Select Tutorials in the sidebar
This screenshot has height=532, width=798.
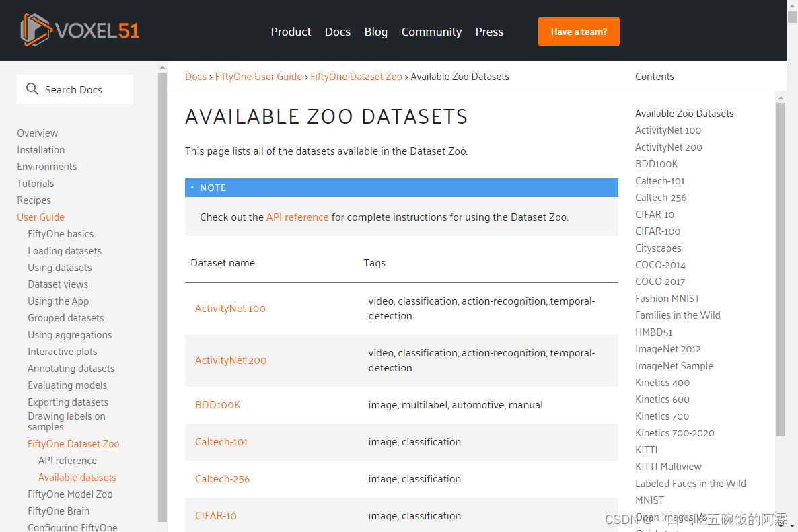[x=35, y=183]
